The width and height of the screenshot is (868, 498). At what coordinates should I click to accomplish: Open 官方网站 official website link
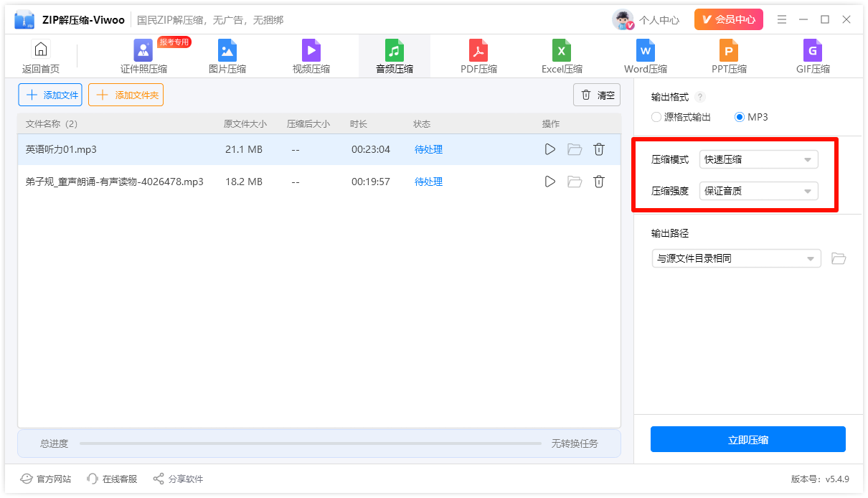point(46,479)
